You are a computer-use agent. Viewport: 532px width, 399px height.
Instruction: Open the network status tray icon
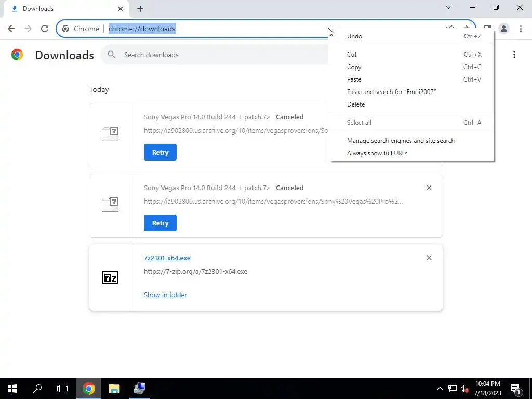[453, 389]
